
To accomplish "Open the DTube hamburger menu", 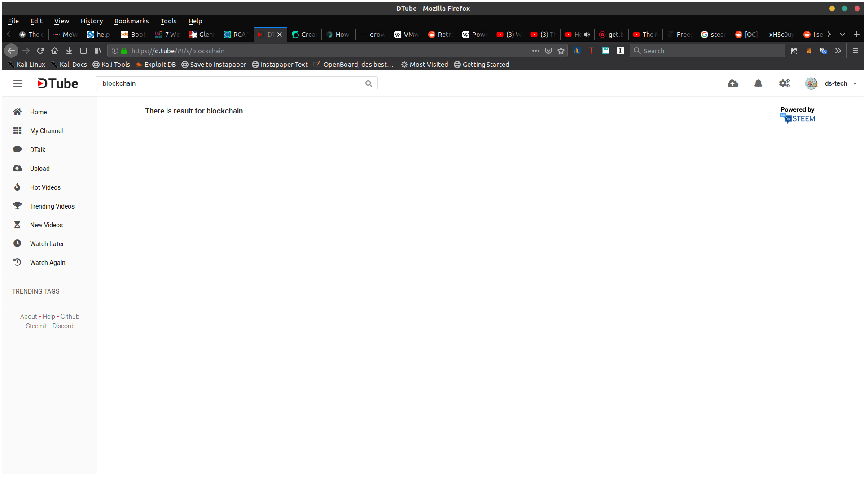I will 18,83.
